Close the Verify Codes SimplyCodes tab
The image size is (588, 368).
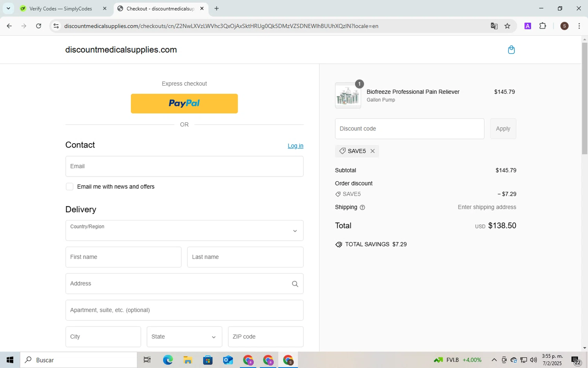105,8
